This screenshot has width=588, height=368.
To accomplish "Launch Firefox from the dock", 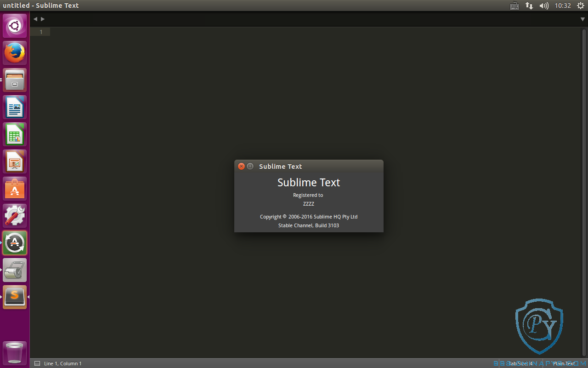I will (15, 53).
